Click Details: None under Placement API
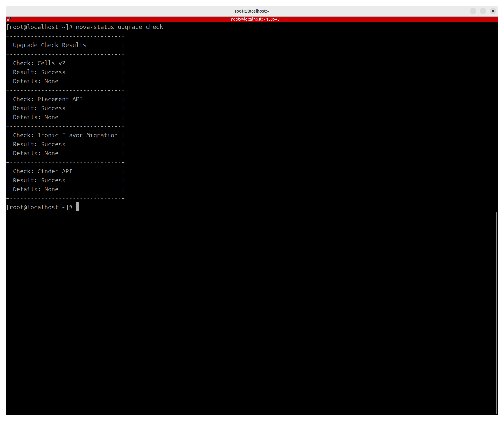This screenshot has width=504, height=421. tap(36, 117)
